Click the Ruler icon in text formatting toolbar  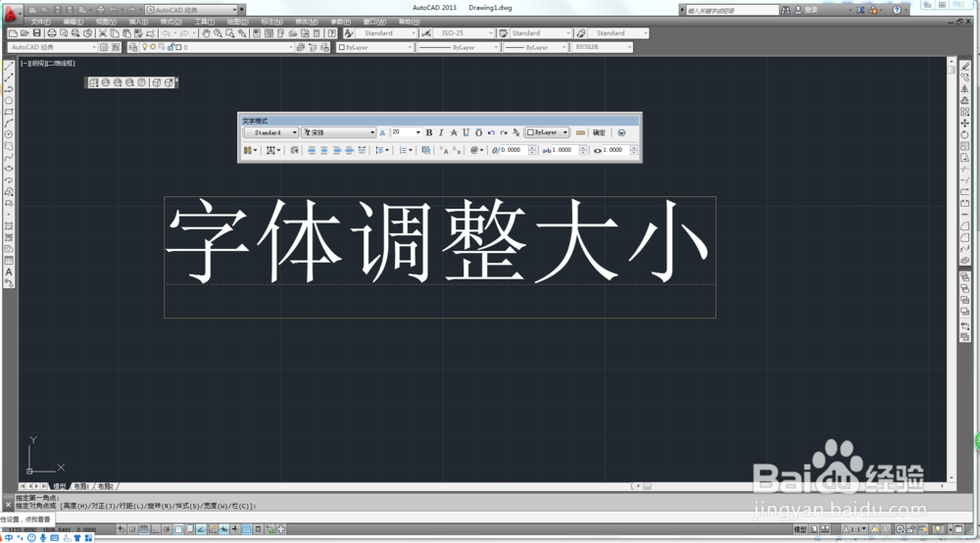point(580,132)
